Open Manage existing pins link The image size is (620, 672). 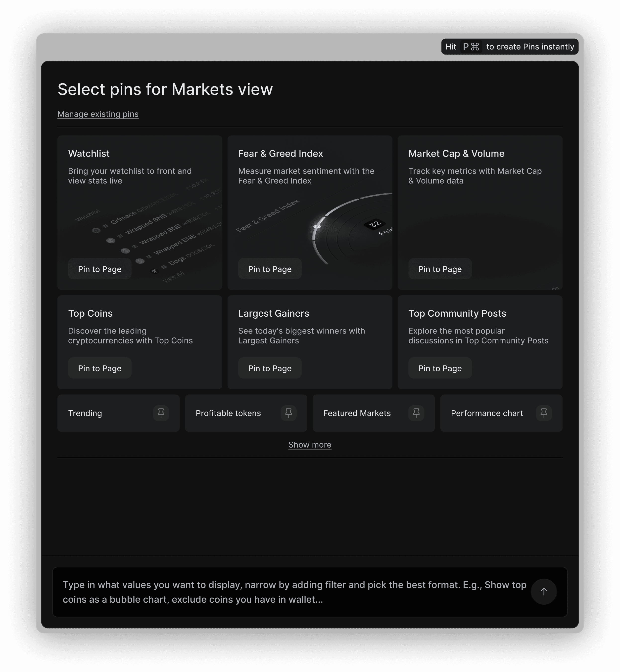(98, 114)
